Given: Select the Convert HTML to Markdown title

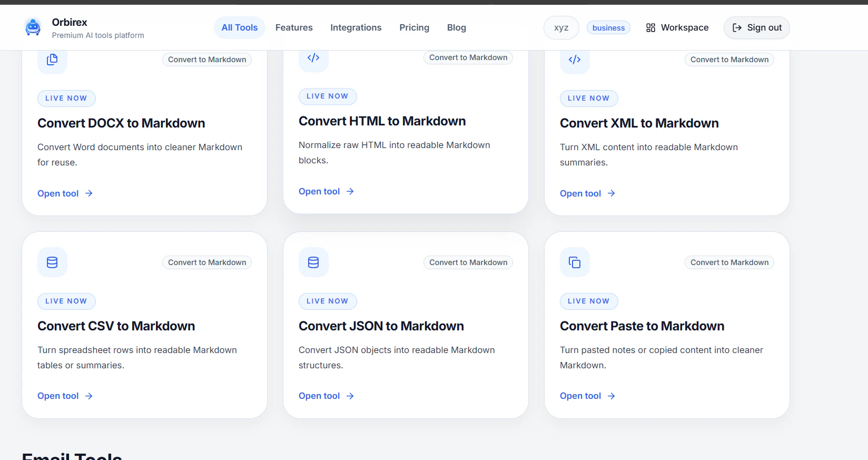Looking at the screenshot, I should click(x=382, y=121).
